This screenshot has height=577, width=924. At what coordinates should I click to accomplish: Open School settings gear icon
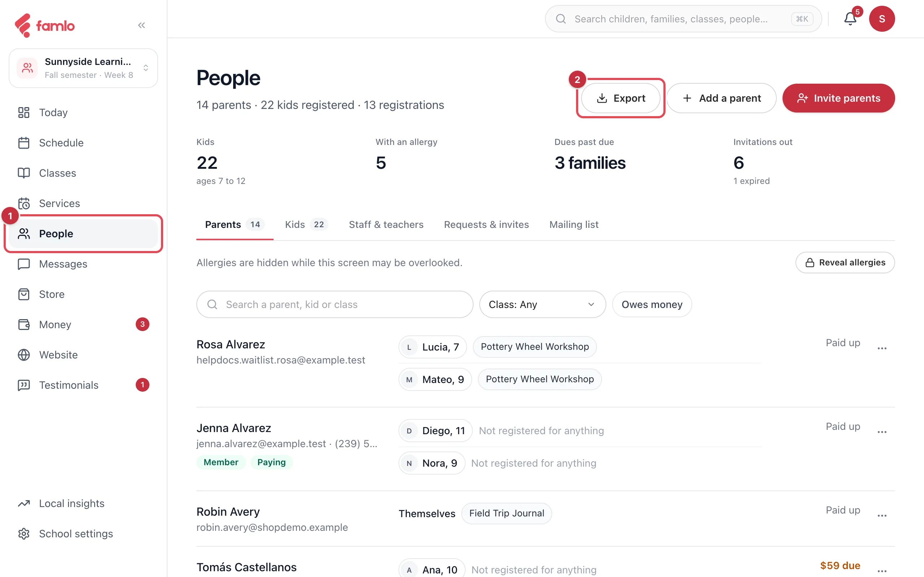pos(24,533)
